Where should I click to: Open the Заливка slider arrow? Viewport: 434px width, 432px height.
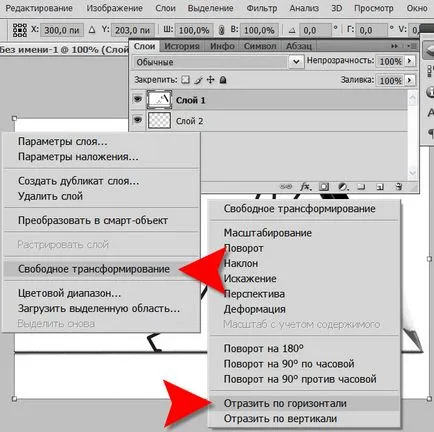click(x=410, y=80)
